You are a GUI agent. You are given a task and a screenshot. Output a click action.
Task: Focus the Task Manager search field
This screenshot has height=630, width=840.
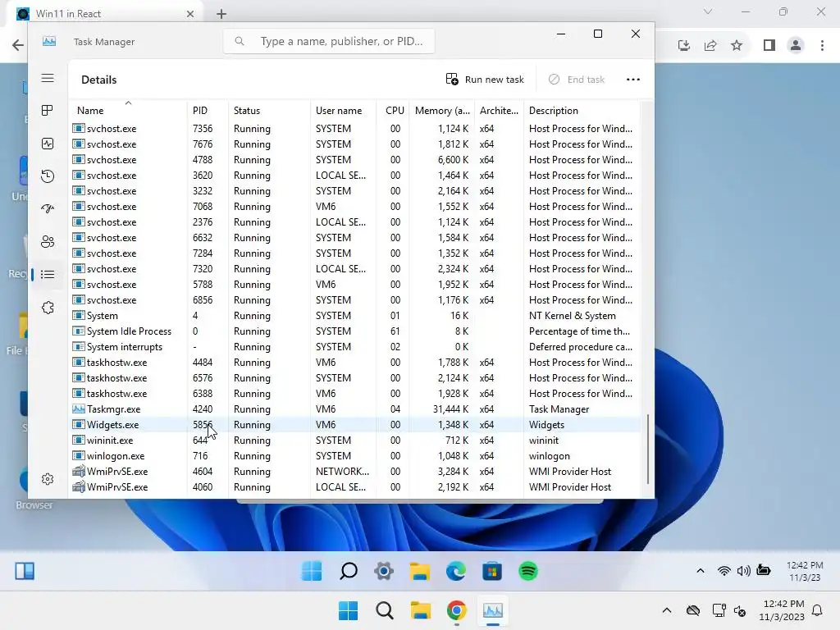(329, 41)
